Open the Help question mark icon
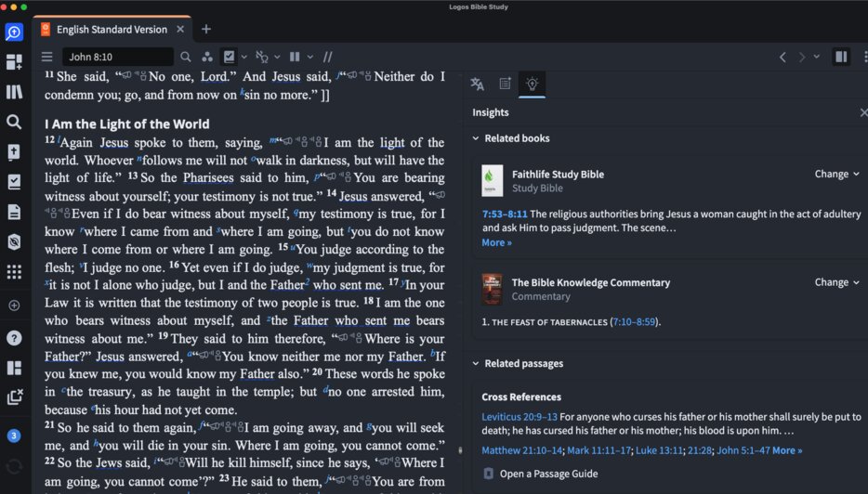 click(x=14, y=338)
